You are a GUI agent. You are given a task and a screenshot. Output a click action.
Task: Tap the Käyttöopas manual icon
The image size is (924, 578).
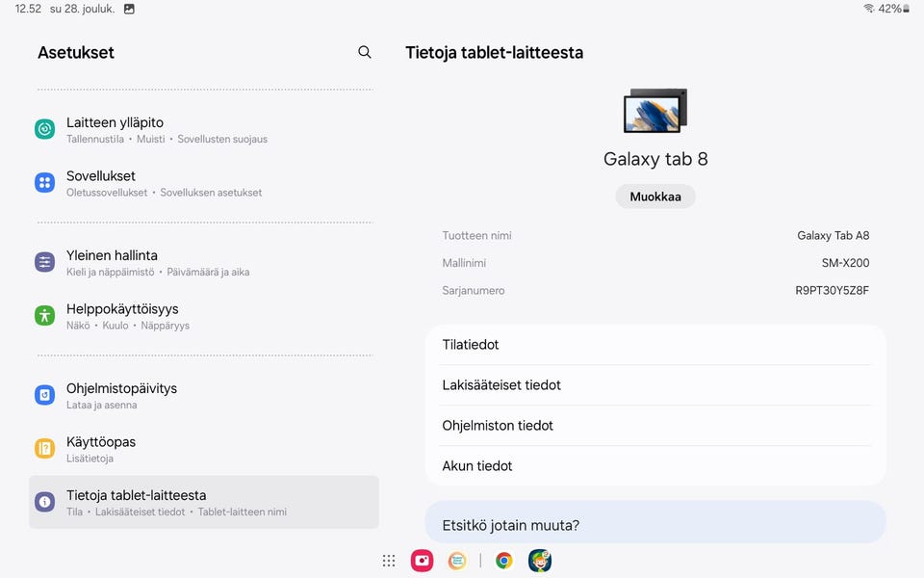tap(45, 448)
